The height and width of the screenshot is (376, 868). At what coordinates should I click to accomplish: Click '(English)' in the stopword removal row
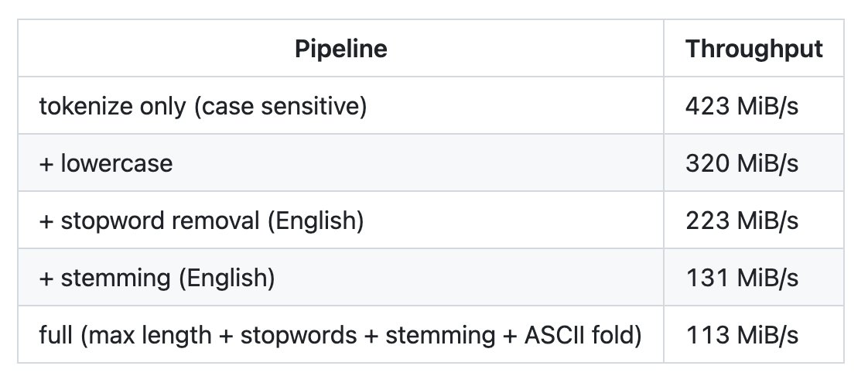pyautogui.click(x=316, y=220)
